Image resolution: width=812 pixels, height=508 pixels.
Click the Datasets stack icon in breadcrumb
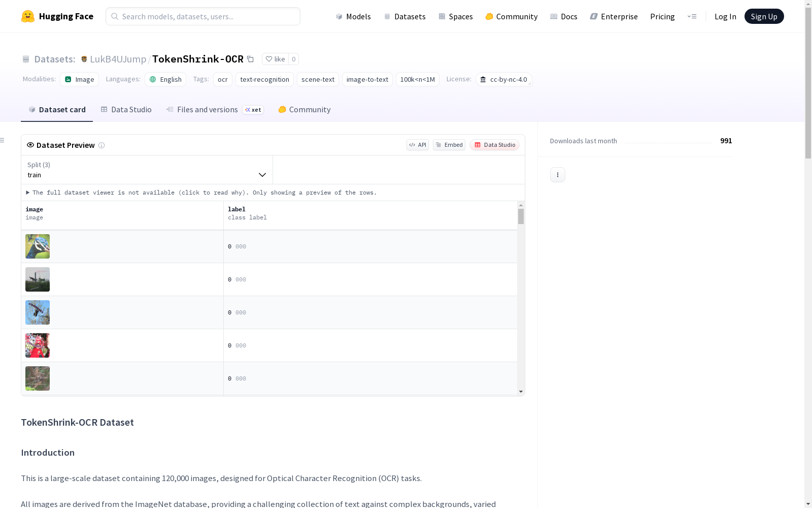(x=26, y=59)
